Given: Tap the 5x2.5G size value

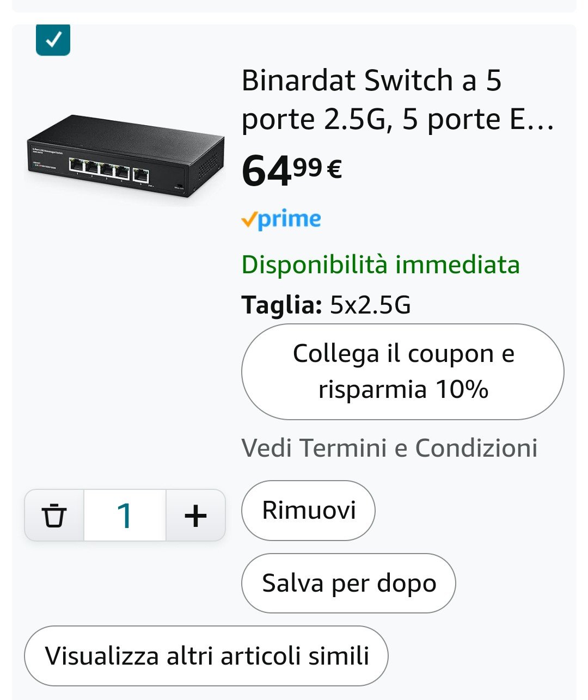Looking at the screenshot, I should click(370, 305).
